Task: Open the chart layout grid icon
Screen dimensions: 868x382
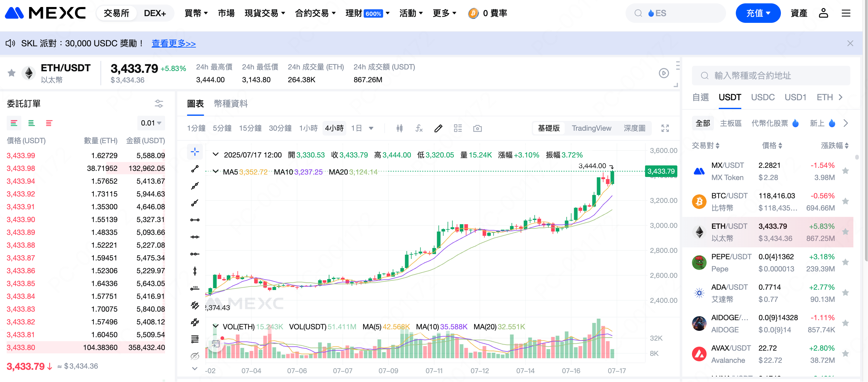Action: [x=457, y=128]
